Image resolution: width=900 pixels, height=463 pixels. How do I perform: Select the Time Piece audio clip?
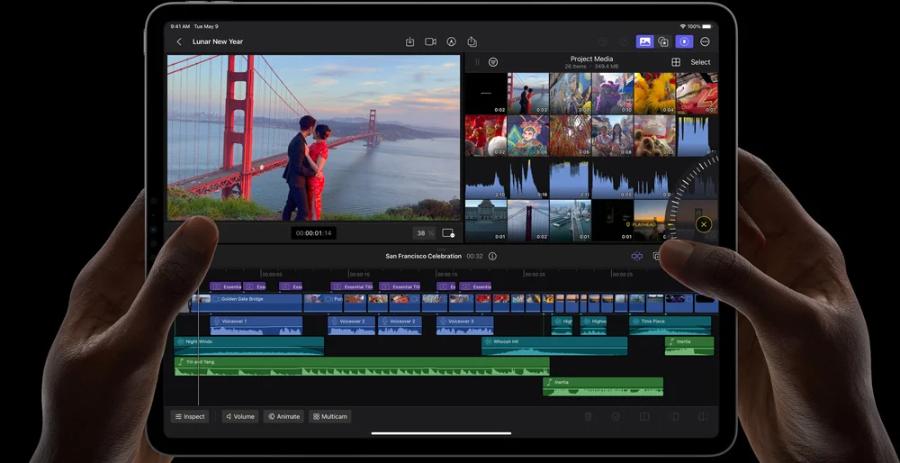click(670, 326)
